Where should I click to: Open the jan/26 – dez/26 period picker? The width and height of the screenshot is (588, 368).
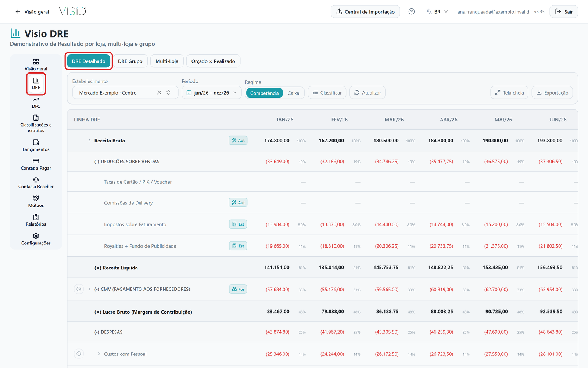coord(212,93)
